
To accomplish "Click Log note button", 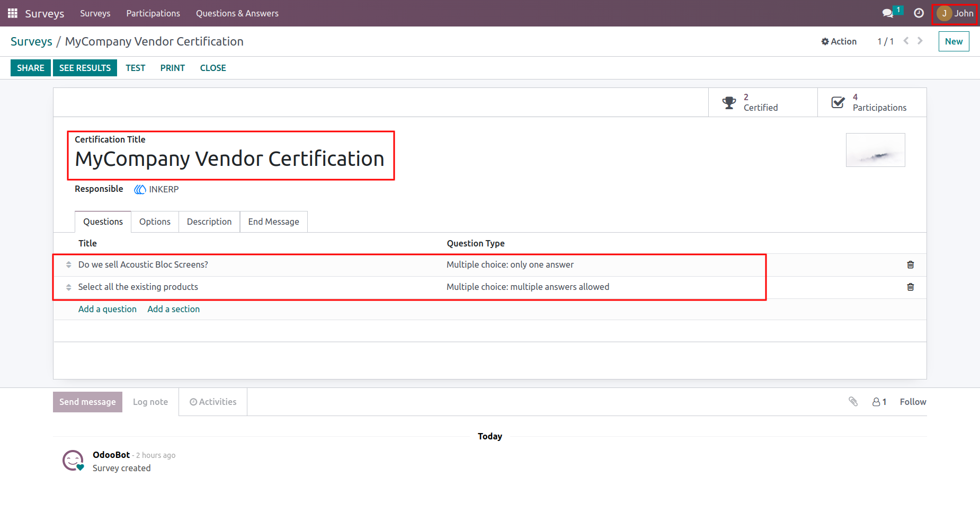I will tap(150, 402).
